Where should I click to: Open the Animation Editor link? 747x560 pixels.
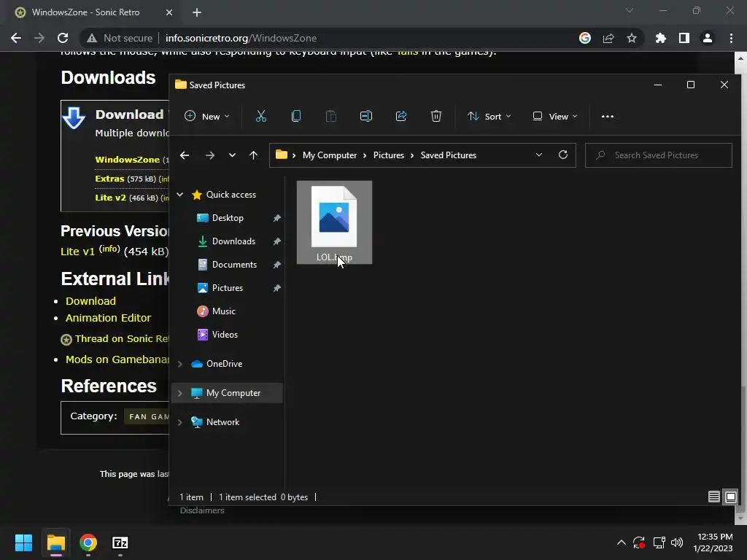pyautogui.click(x=108, y=318)
